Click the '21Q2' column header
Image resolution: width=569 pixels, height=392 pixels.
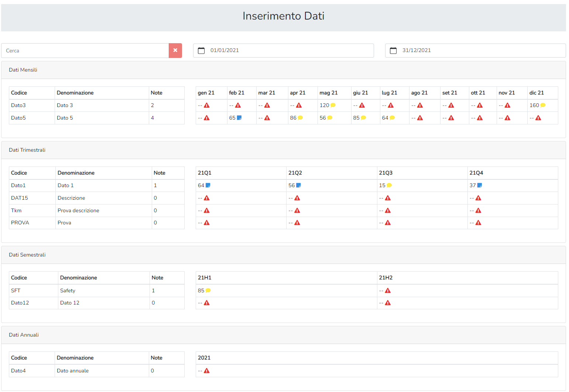332,173
